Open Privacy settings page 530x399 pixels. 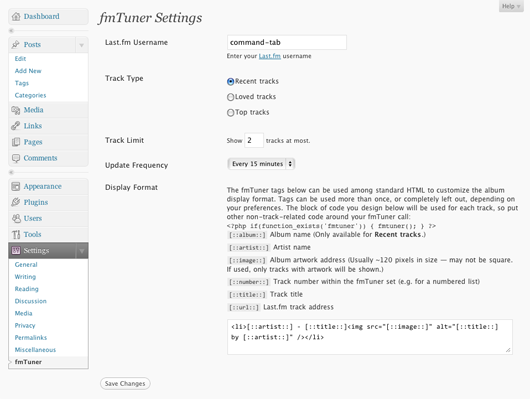(25, 326)
